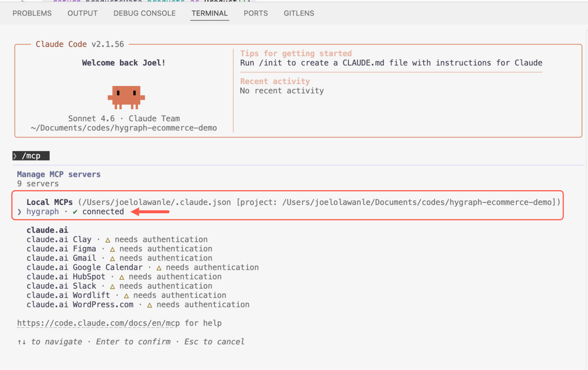Open the PORTS tab
The width and height of the screenshot is (588, 370).
[256, 13]
